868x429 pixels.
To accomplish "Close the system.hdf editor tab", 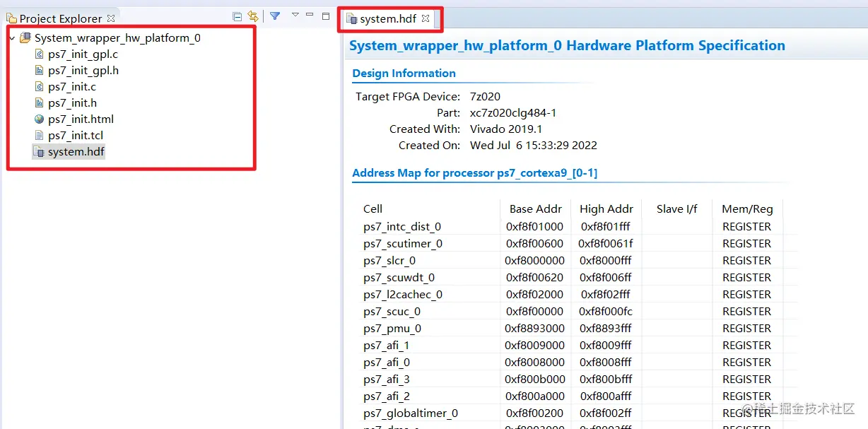I will pos(426,19).
